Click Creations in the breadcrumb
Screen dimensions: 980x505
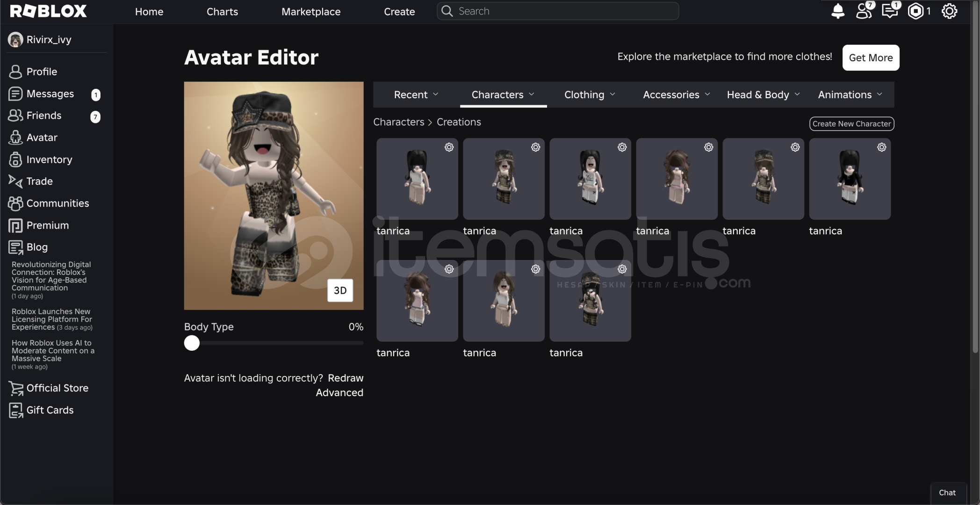pos(459,122)
